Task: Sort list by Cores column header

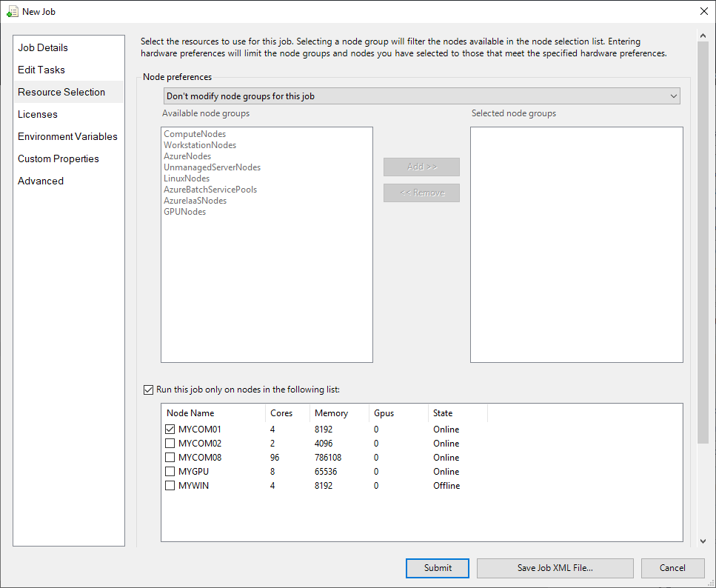Action: pos(282,413)
